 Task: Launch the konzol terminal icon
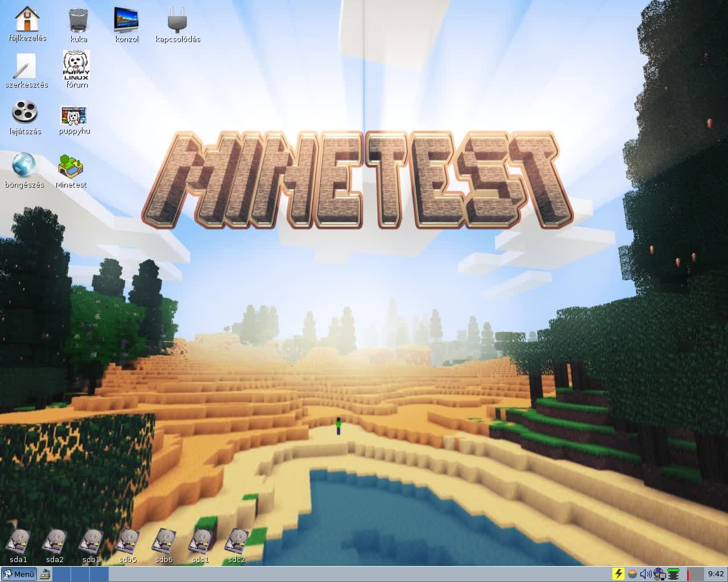(127, 20)
